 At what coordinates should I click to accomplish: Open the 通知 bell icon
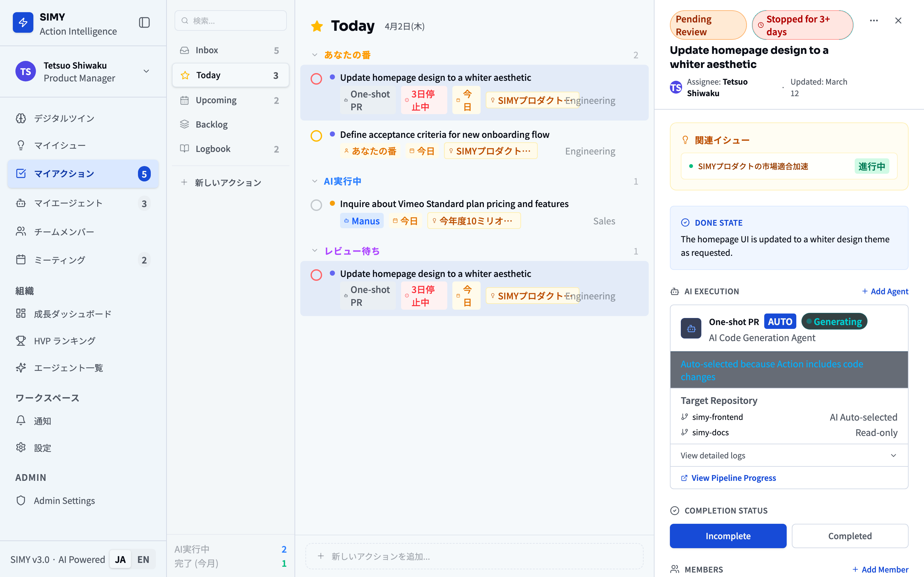click(x=21, y=421)
